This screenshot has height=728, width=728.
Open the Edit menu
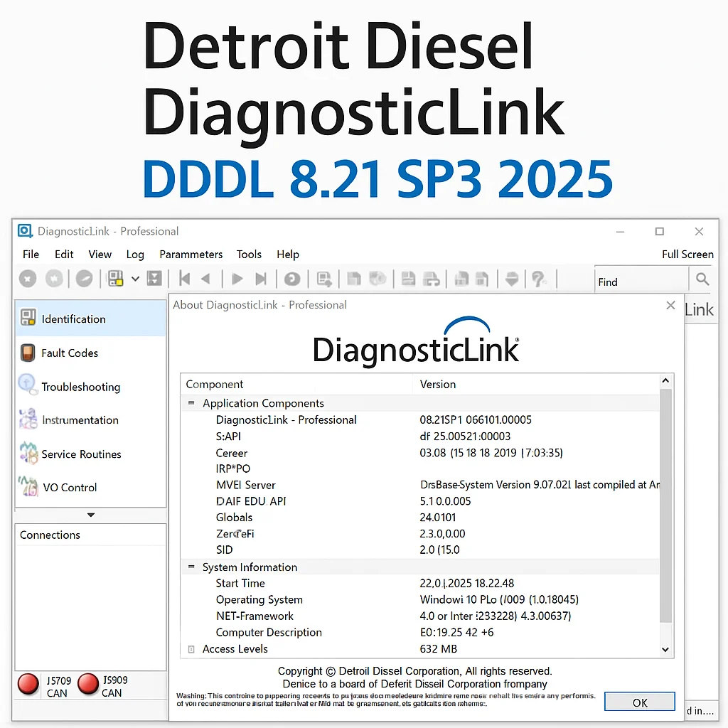pyautogui.click(x=64, y=255)
